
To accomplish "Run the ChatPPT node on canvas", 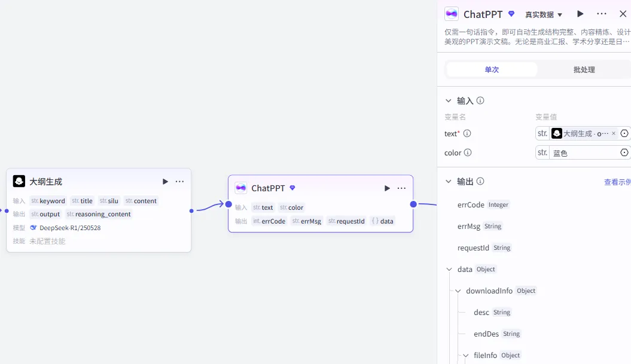I will tap(387, 188).
